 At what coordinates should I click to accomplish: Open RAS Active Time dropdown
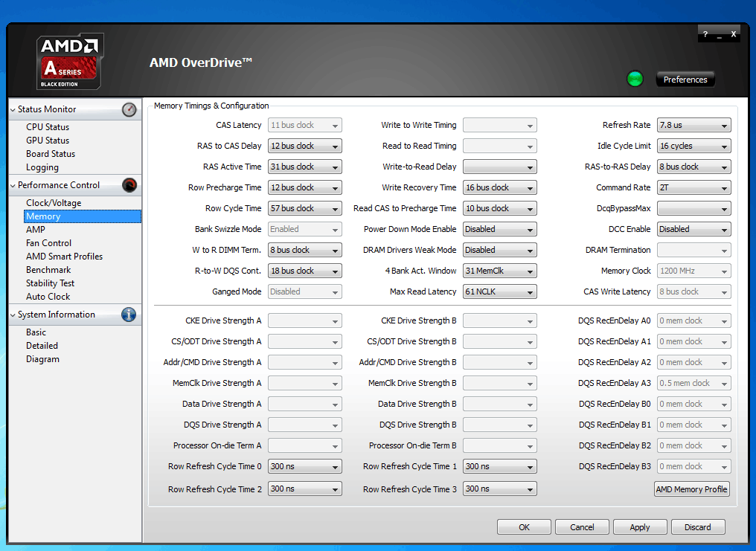tap(305, 167)
